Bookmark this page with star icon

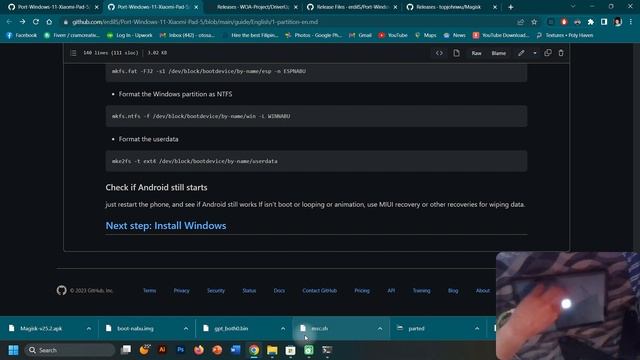534,22
